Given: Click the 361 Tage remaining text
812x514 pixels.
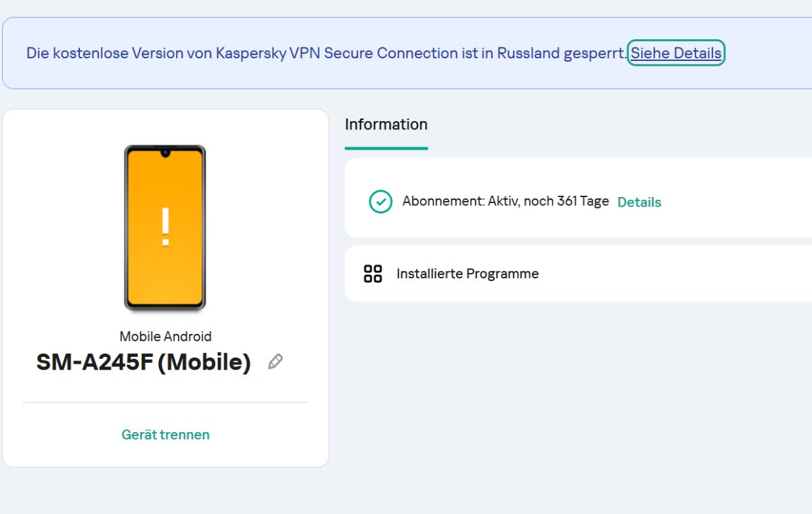Looking at the screenshot, I should pos(583,201).
